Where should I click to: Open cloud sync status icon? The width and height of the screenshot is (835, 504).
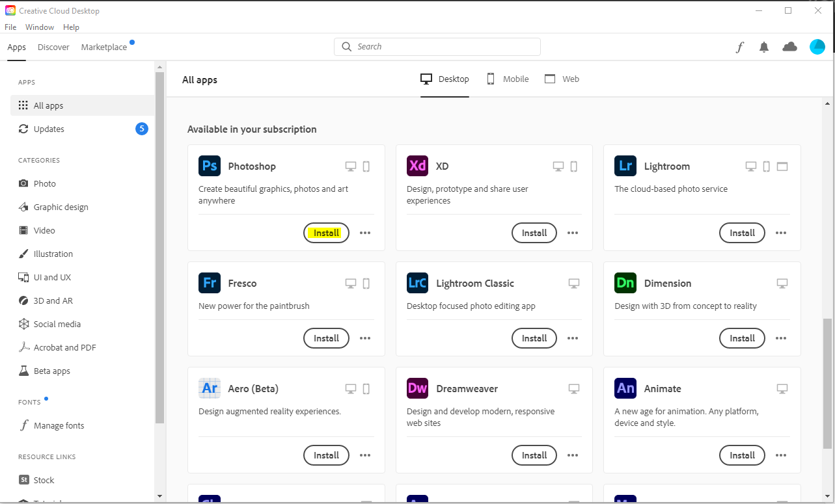(789, 47)
